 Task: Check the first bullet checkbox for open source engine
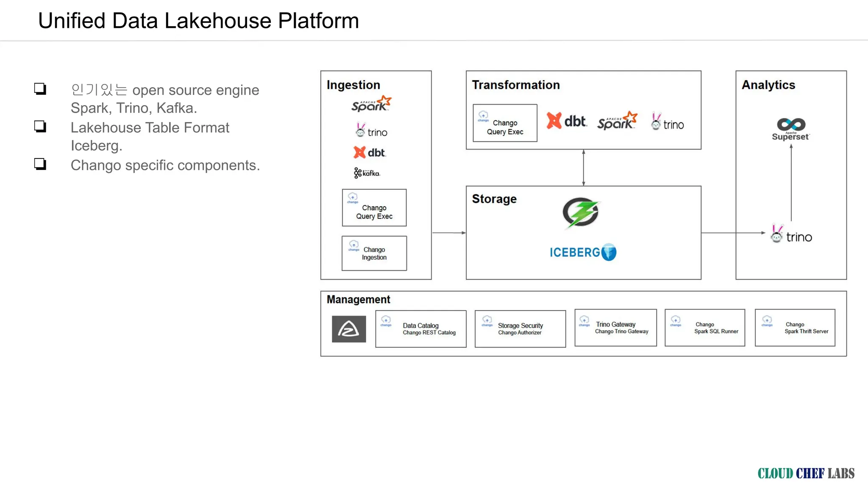40,89
